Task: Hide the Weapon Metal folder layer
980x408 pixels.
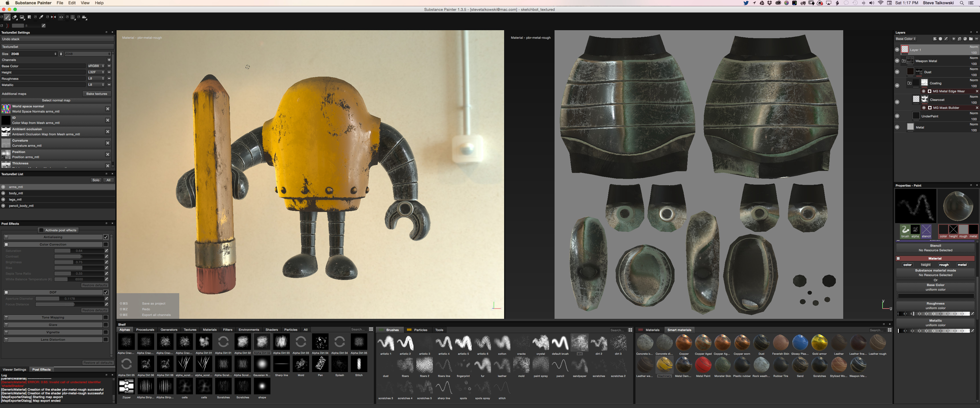Action: pos(897,61)
